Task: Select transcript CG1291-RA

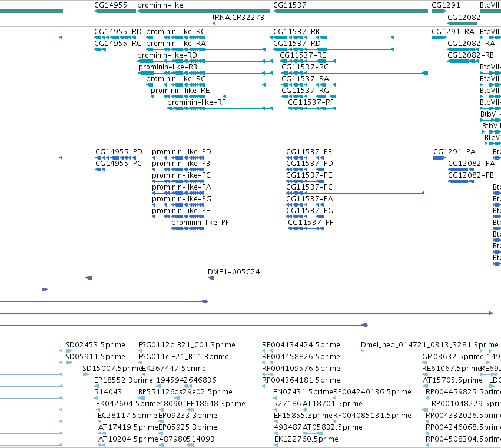Action: (439, 38)
